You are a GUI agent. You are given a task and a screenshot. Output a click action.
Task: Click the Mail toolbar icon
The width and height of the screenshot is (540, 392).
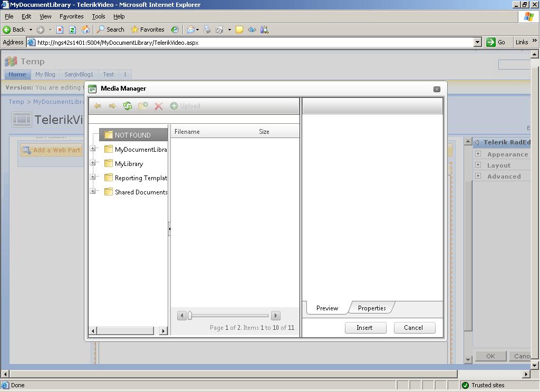coord(191,30)
